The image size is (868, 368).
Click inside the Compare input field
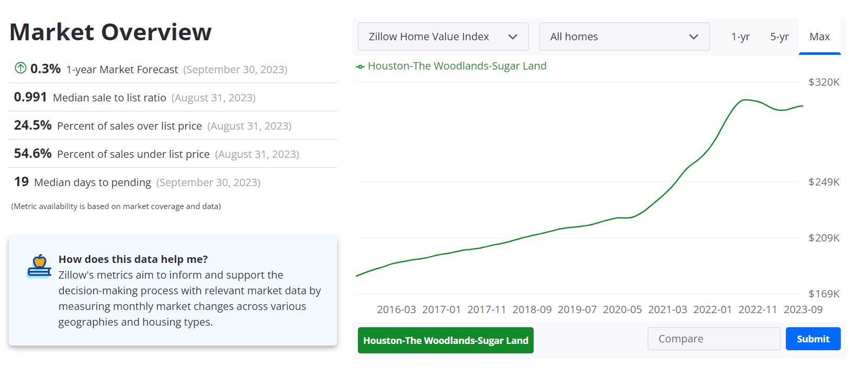(x=714, y=339)
